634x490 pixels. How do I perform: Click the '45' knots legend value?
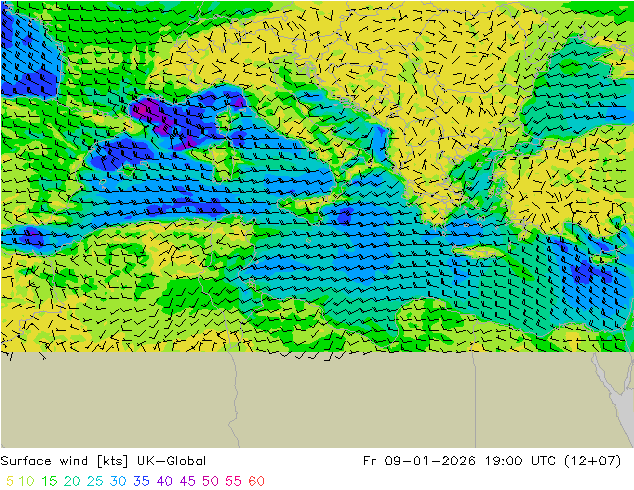(x=188, y=481)
